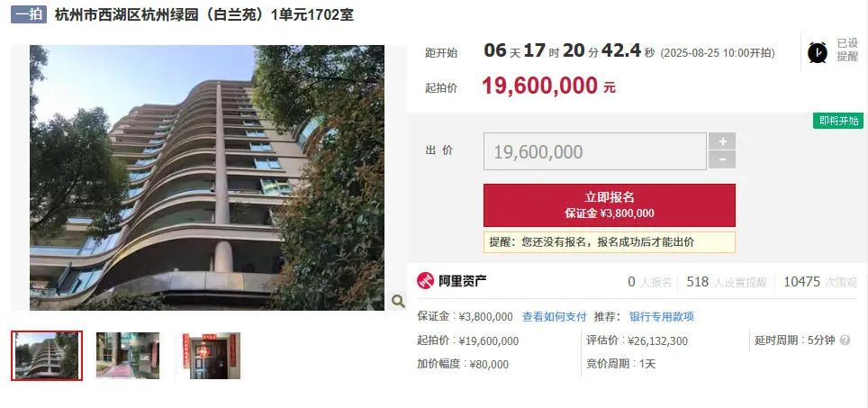Click the 即将开始 status tag
Image resolution: width=868 pixels, height=408 pixels.
point(838,121)
